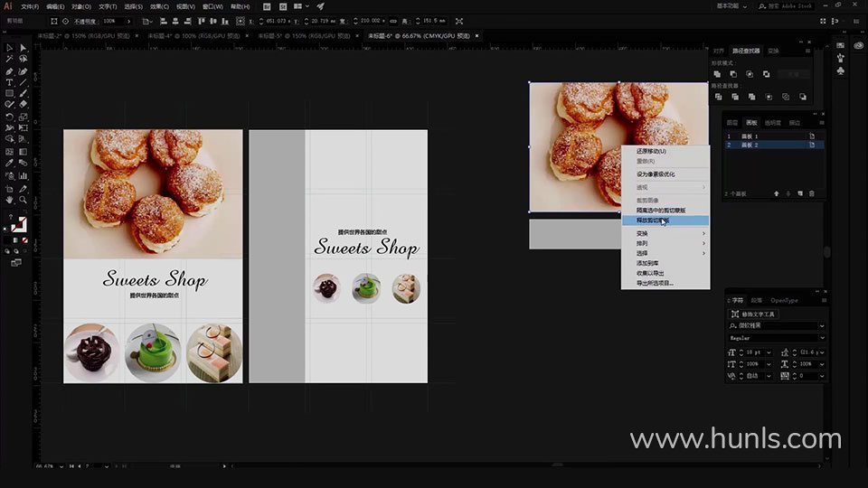Open Stock (St) icon in menu bar

pos(283,6)
